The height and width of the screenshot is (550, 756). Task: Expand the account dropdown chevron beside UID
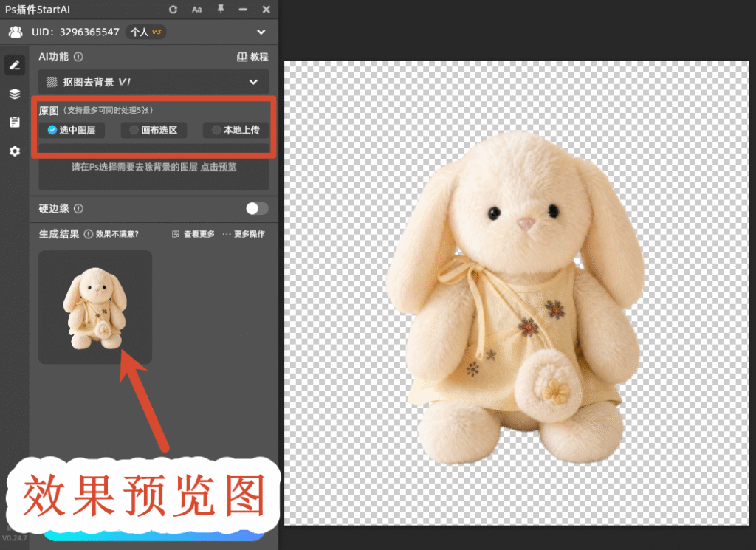click(x=261, y=32)
